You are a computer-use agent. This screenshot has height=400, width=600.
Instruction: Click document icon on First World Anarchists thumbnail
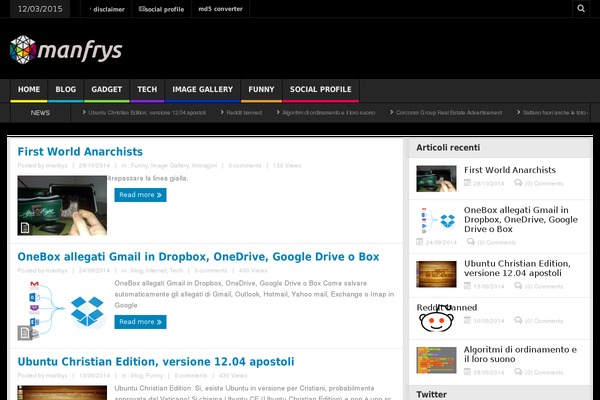pos(25,228)
